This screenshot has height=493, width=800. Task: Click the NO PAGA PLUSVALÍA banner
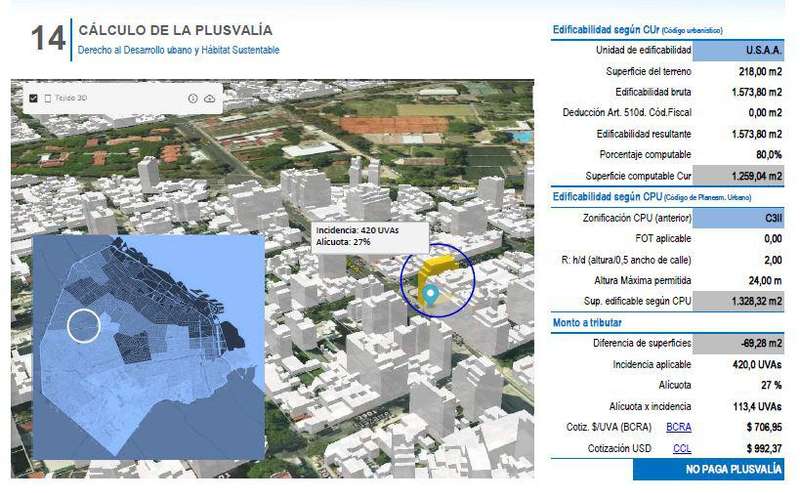(736, 469)
